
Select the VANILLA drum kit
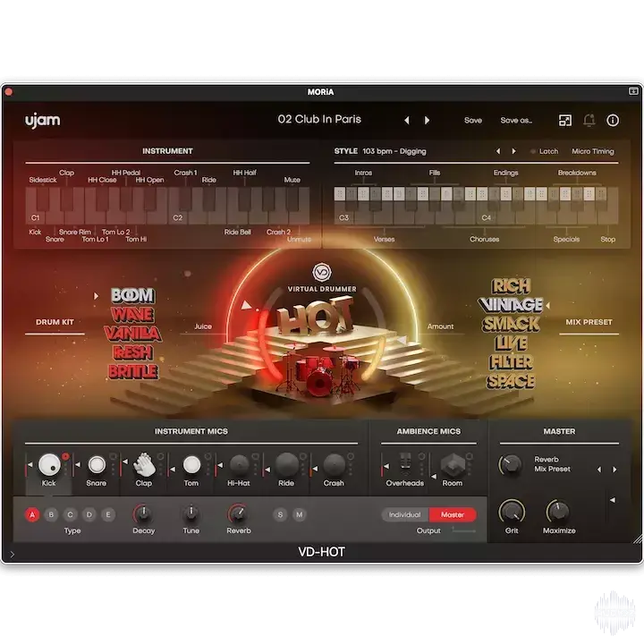[x=132, y=334]
